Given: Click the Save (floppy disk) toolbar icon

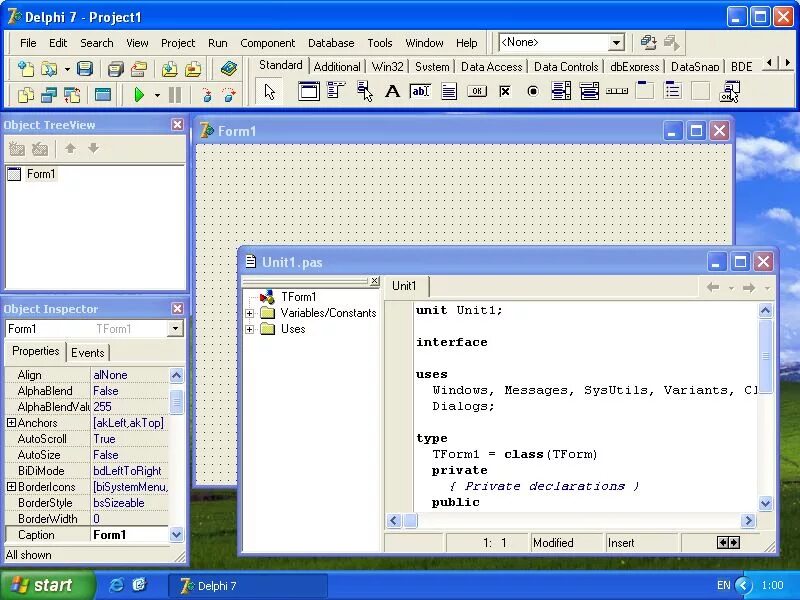Looking at the screenshot, I should coord(85,68).
